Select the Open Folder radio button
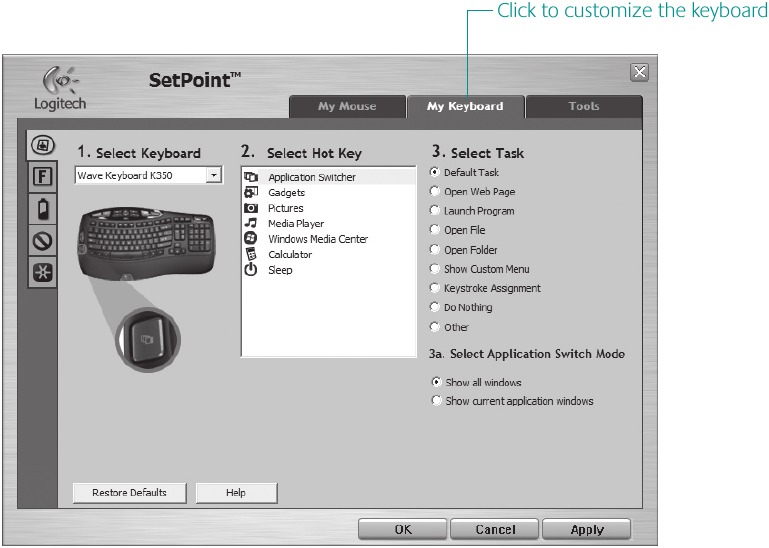769x548 pixels. click(x=435, y=249)
